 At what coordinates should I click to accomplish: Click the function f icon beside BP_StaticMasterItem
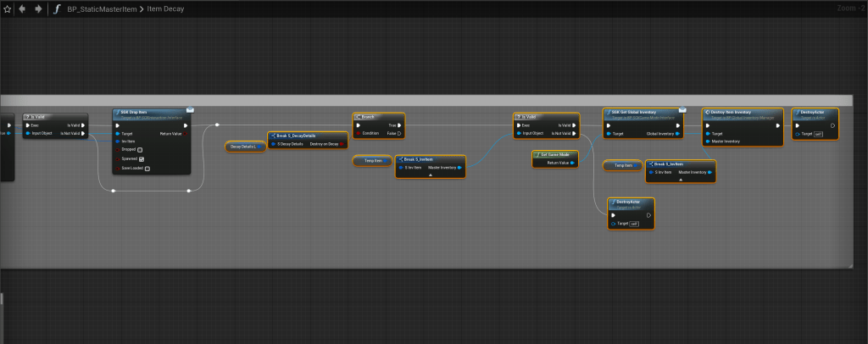(57, 8)
